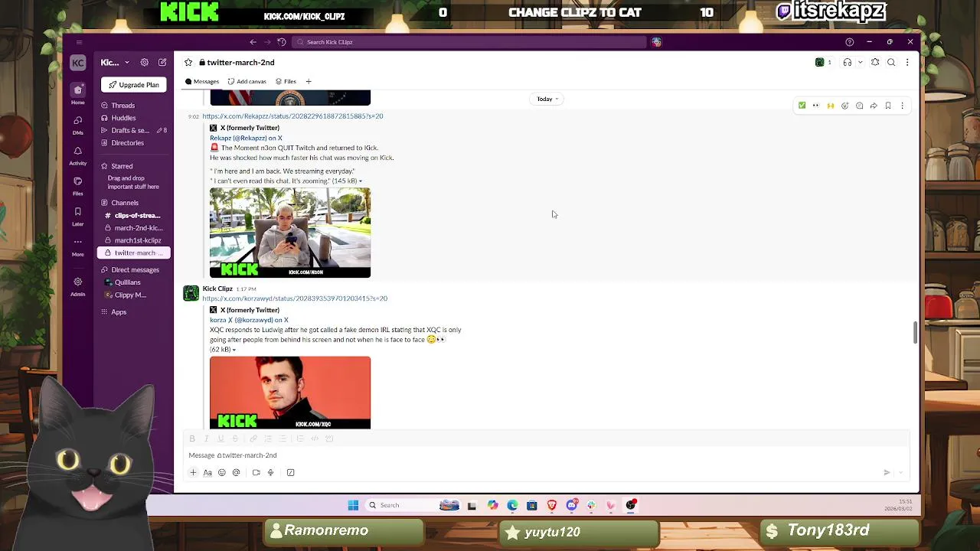Toggle text formatting Aa button
The image size is (980, 551).
(207, 473)
